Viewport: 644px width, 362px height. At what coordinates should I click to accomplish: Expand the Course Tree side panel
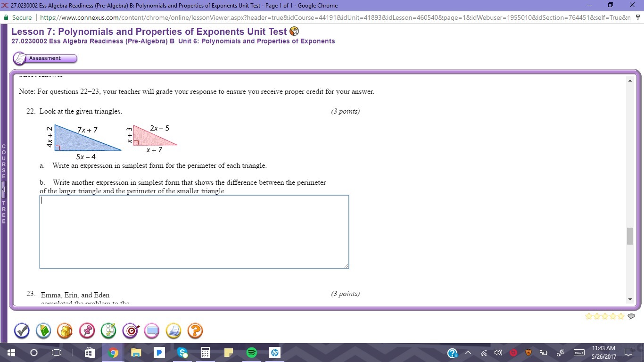tap(4, 189)
